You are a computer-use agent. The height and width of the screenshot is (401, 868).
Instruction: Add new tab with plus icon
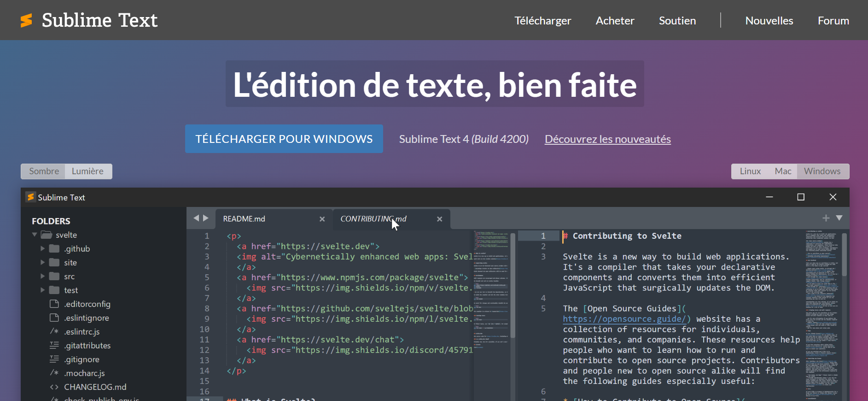point(826,218)
